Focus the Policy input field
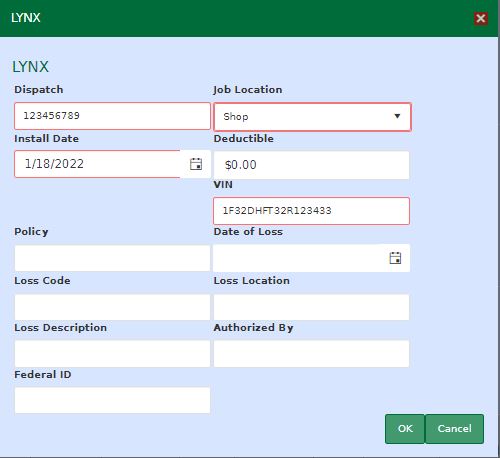Image resolution: width=500 pixels, height=458 pixels. coord(112,258)
